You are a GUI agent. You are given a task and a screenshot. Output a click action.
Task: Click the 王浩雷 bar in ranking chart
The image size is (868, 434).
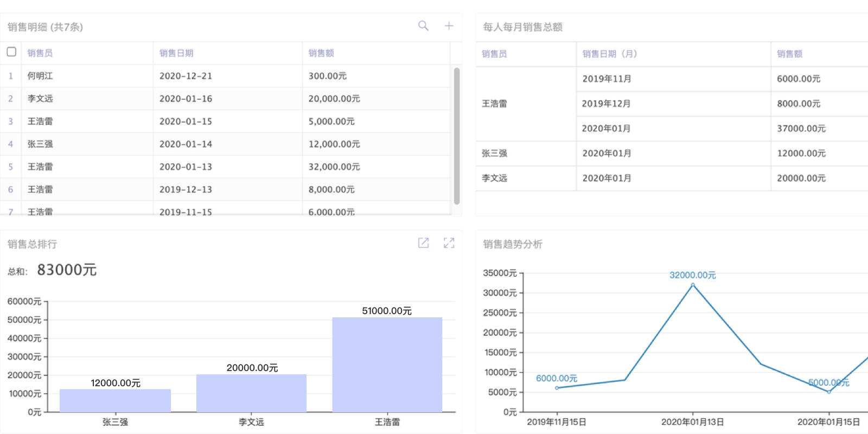pos(387,365)
